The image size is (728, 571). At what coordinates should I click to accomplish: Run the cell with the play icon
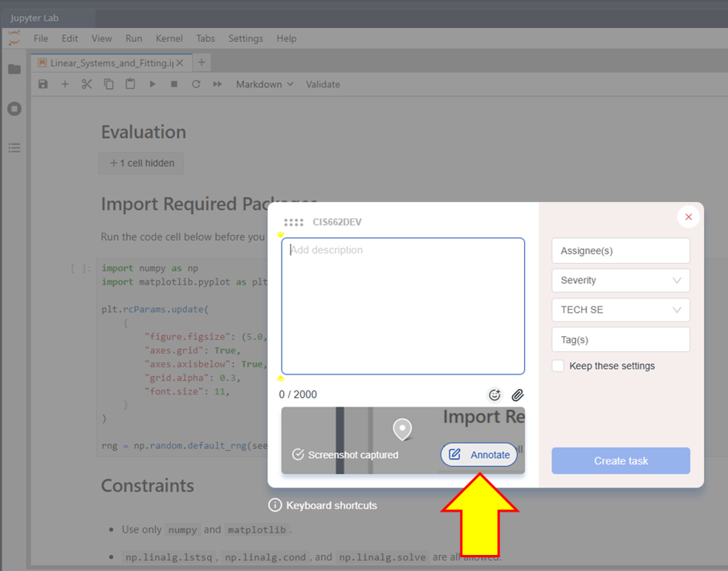pos(153,84)
